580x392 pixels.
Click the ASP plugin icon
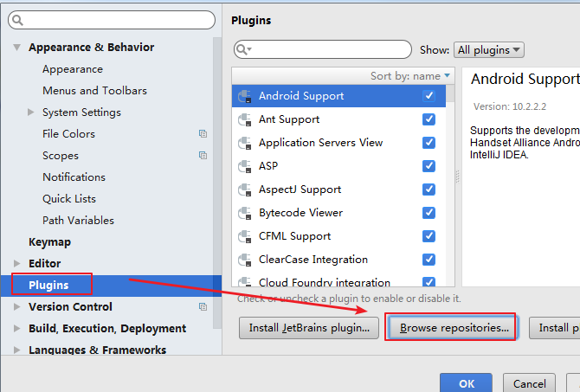point(245,166)
